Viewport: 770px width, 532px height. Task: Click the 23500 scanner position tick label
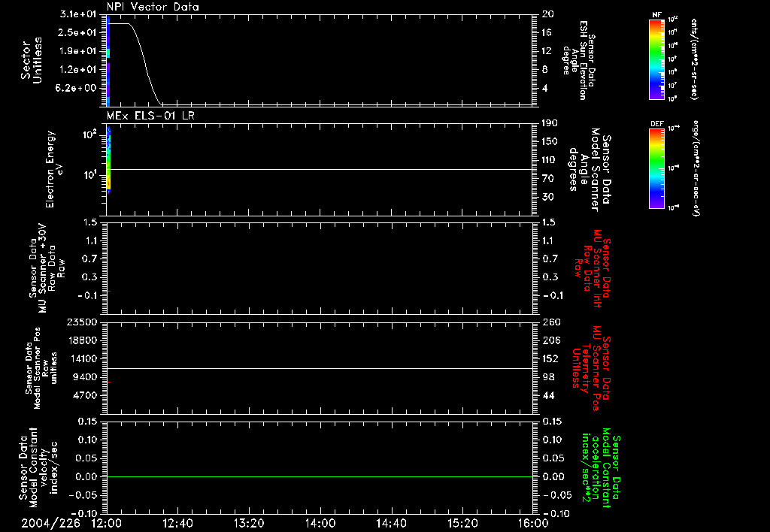point(82,322)
